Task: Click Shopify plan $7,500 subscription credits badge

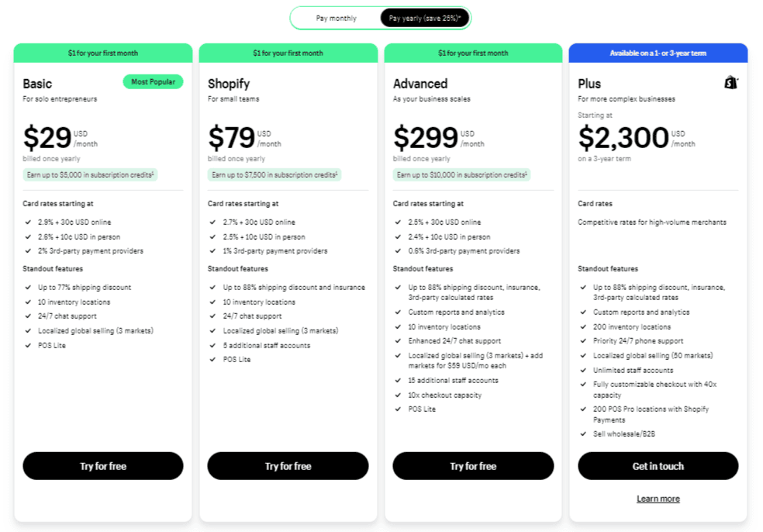Action: tap(274, 174)
